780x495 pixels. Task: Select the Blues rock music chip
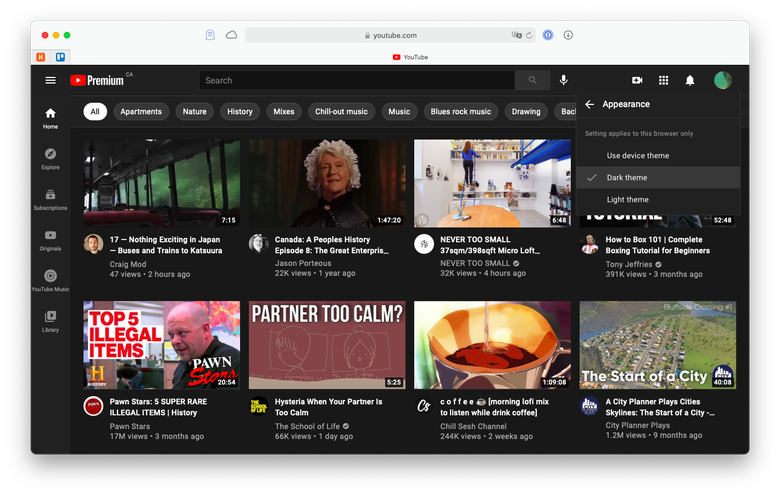461,111
